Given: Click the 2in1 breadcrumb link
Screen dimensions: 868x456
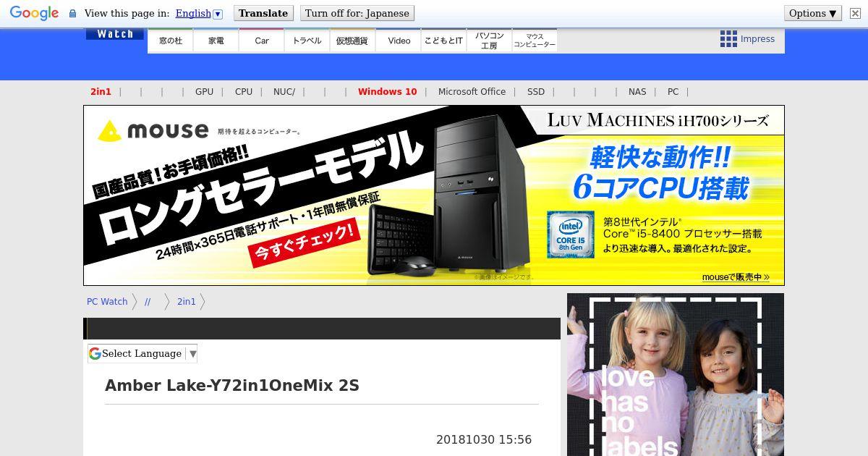Looking at the screenshot, I should [x=187, y=302].
